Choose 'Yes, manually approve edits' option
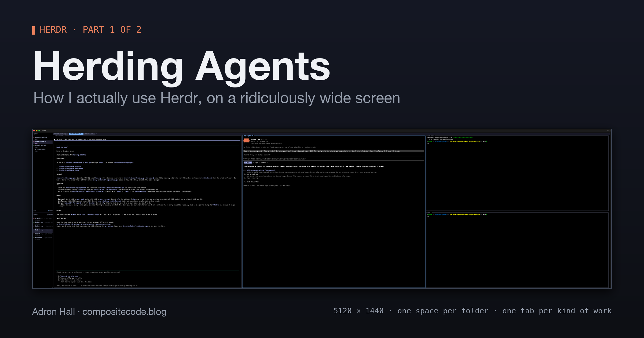Screen dimensions: 644x338 point(70,278)
